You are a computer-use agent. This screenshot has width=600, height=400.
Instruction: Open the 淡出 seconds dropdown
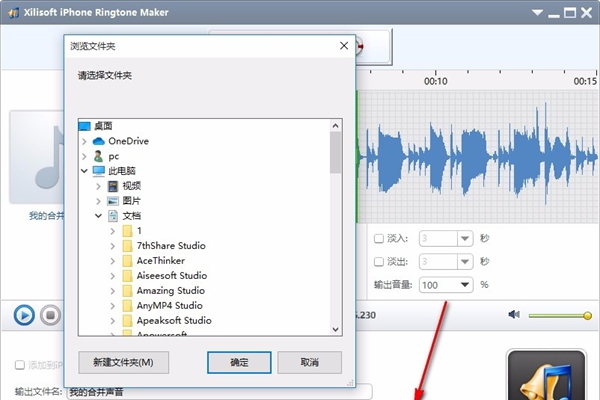(465, 262)
